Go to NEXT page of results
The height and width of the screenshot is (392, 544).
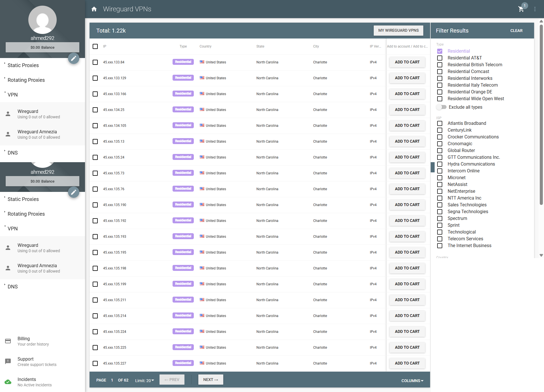coord(211,380)
